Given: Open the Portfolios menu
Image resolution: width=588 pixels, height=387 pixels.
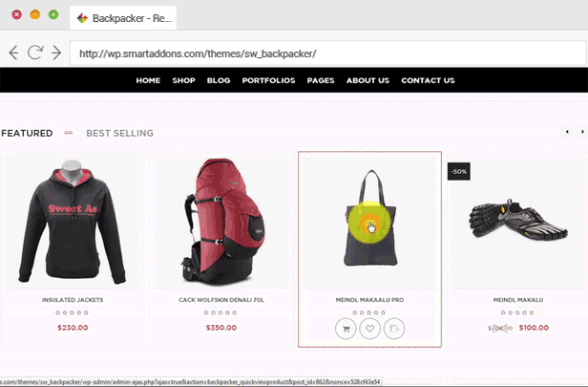Looking at the screenshot, I should (268, 80).
